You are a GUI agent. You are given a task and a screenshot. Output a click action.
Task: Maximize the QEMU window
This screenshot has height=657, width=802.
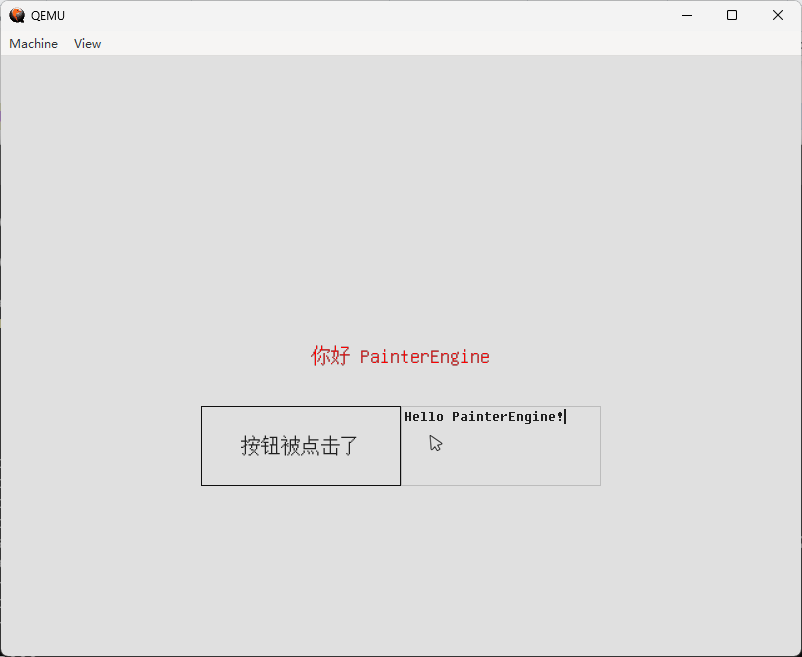732,15
